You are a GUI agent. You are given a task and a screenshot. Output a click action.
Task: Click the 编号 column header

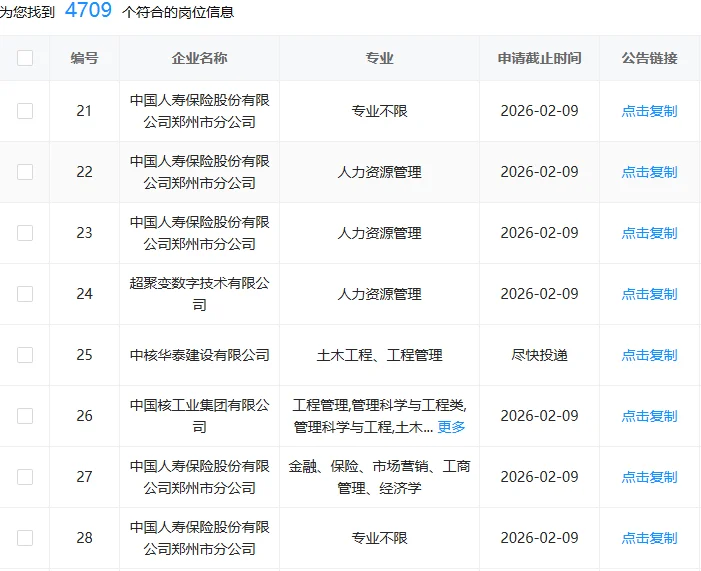click(x=84, y=58)
